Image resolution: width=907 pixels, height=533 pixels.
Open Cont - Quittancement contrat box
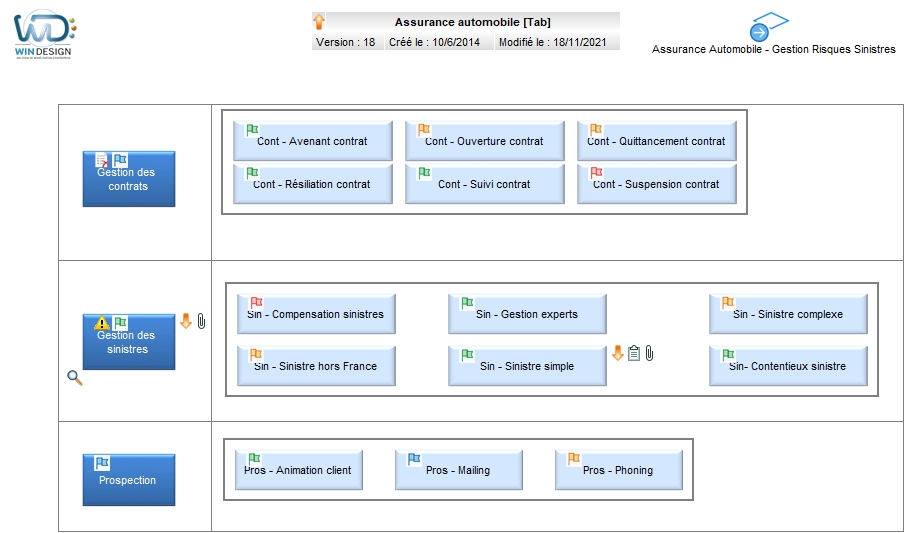(657, 141)
